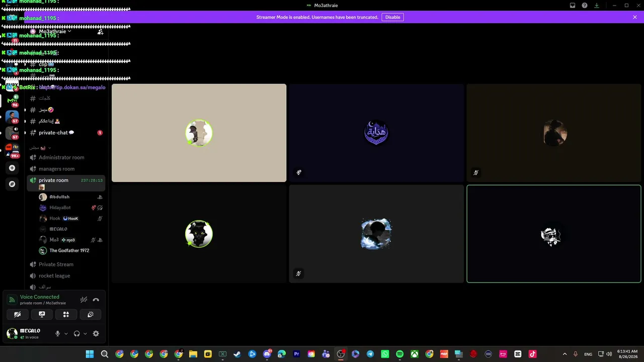Show hidden system tray icons
The width and height of the screenshot is (644, 362).
(565, 354)
